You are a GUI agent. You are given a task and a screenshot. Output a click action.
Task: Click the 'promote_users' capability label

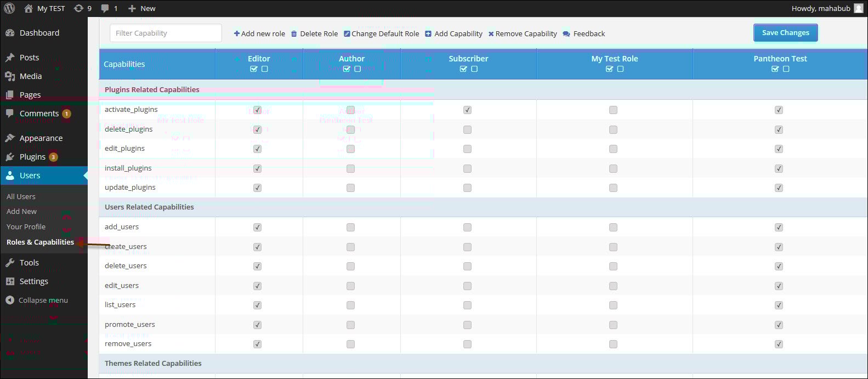pyautogui.click(x=130, y=325)
